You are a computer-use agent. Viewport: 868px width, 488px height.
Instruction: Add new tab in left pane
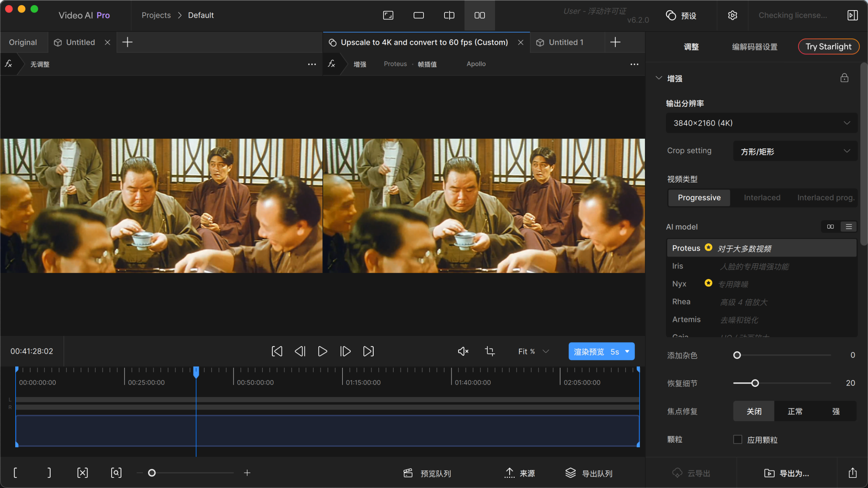click(x=127, y=42)
